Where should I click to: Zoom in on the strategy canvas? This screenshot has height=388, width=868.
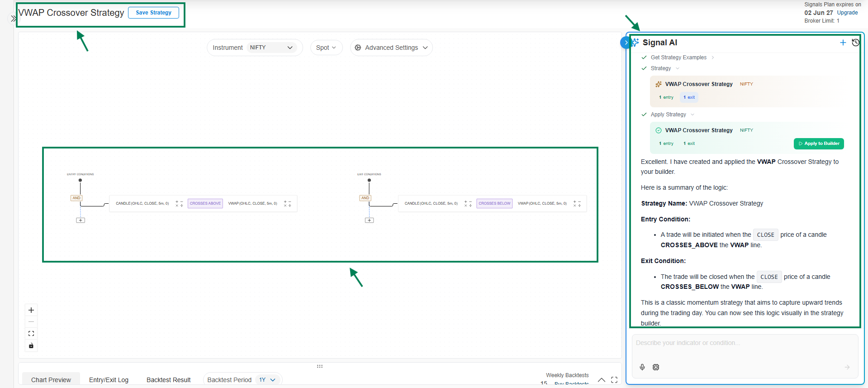pyautogui.click(x=31, y=310)
